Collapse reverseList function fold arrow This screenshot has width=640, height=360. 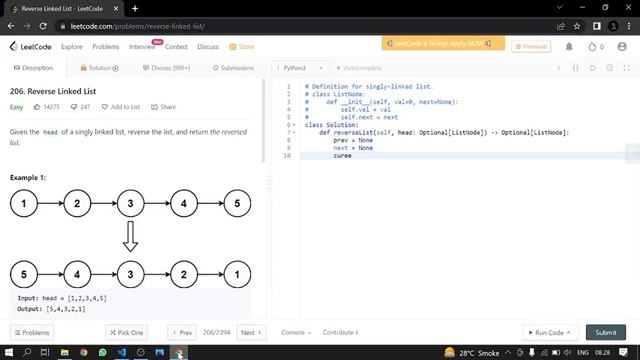click(x=294, y=133)
